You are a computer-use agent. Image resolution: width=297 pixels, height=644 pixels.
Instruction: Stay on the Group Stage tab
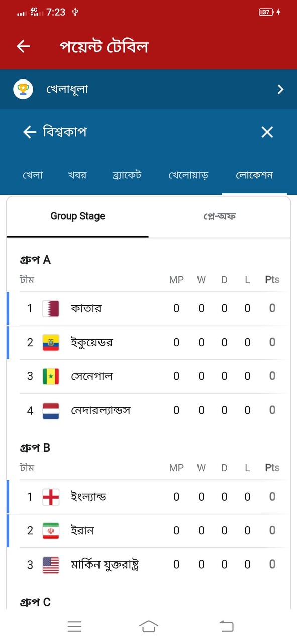point(77,216)
